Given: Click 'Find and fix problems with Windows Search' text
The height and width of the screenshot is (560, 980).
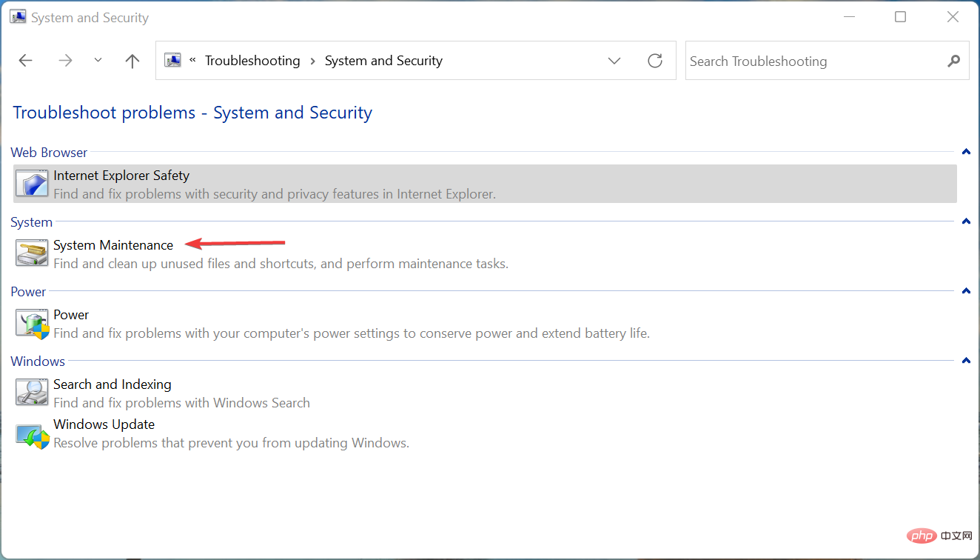Looking at the screenshot, I should (x=181, y=403).
